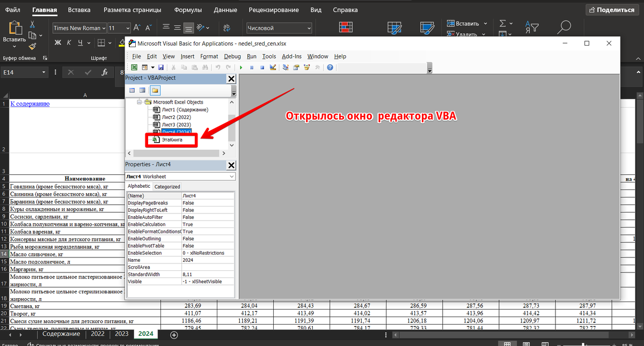Screen dimensions: 644x346
Task: Click Cell Styles icon in Excel ribbon
Action: pos(428,27)
